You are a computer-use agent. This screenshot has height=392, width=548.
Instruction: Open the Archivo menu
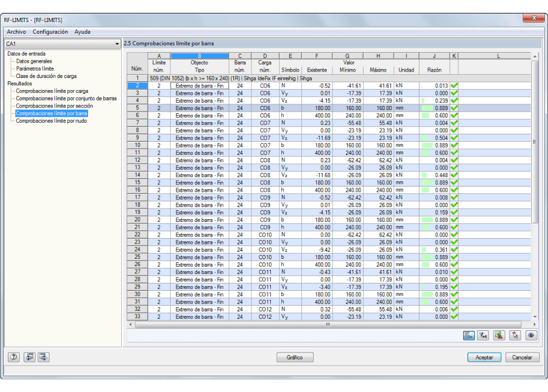(16, 32)
